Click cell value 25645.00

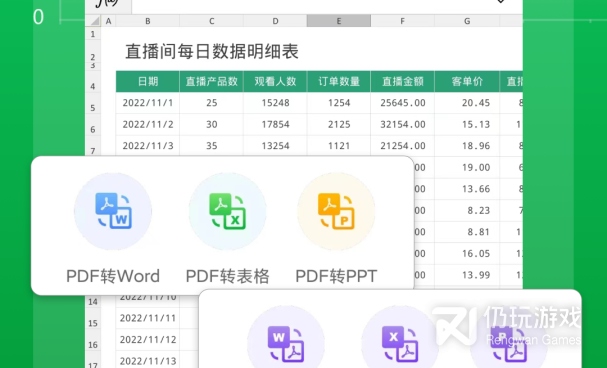pos(403,103)
